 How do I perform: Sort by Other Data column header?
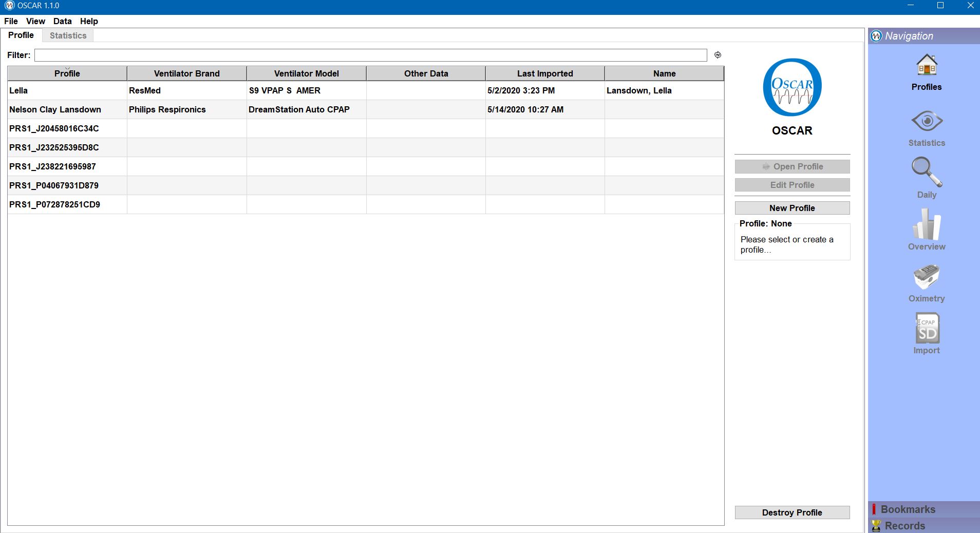tap(426, 73)
